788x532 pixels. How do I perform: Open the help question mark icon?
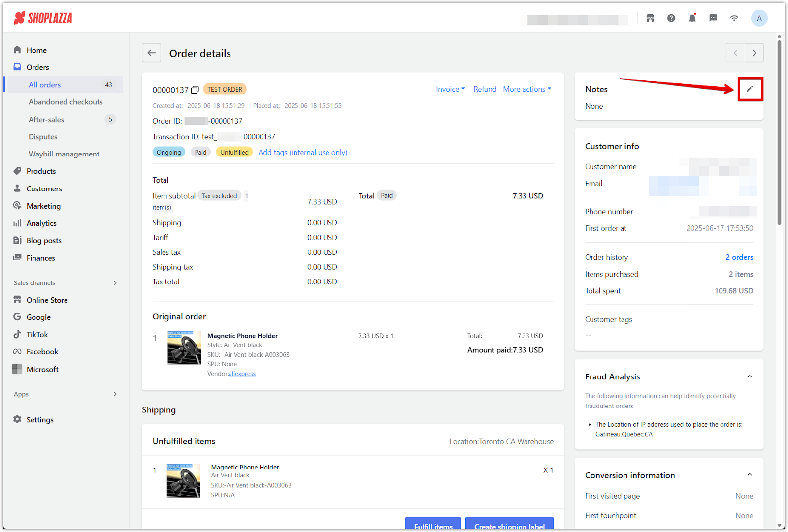671,18
